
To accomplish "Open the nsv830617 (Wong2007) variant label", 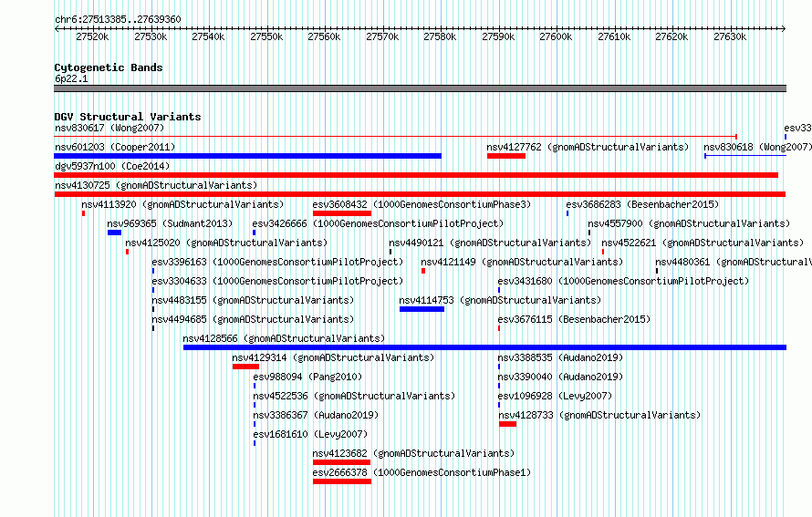I will click(x=109, y=128).
